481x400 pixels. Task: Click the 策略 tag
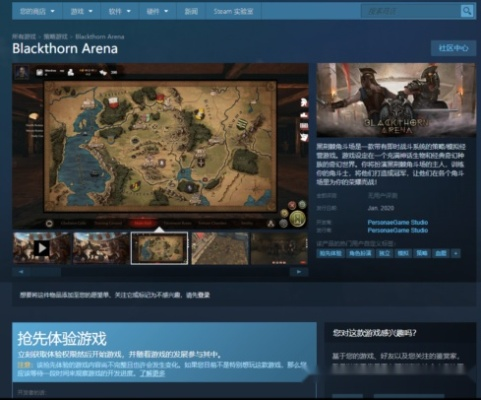pyautogui.click(x=422, y=253)
